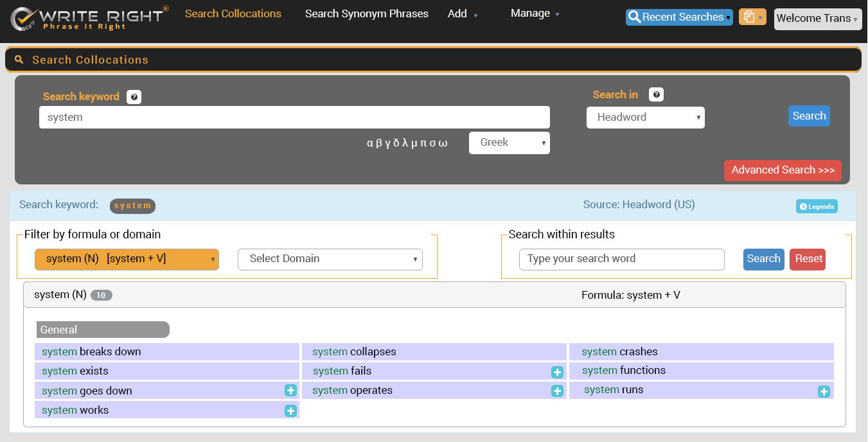Open the Legends info badge
Screen dimensions: 868x442
817,206
